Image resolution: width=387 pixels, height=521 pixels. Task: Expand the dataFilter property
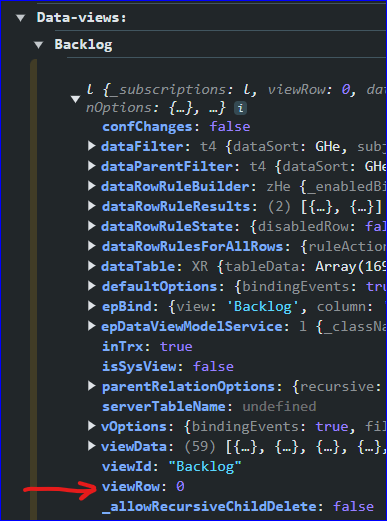pyautogui.click(x=92, y=146)
